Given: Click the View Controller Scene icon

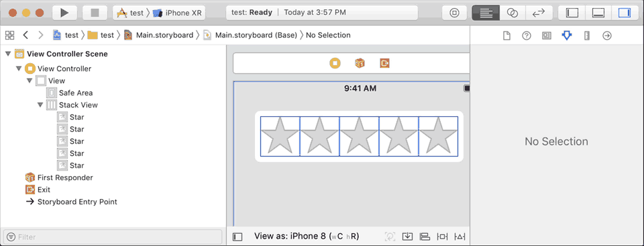Looking at the screenshot, I should (19, 54).
